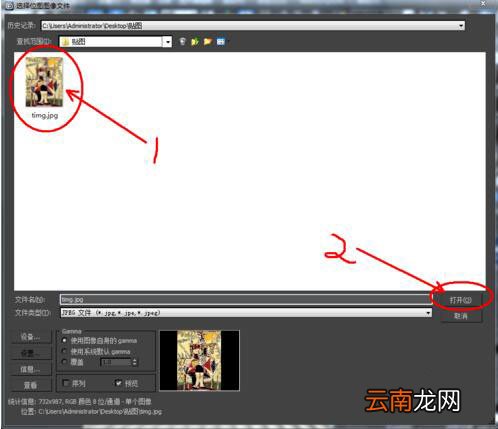Open the 查找范围 folder dropdown
498x429 pixels.
[168, 42]
